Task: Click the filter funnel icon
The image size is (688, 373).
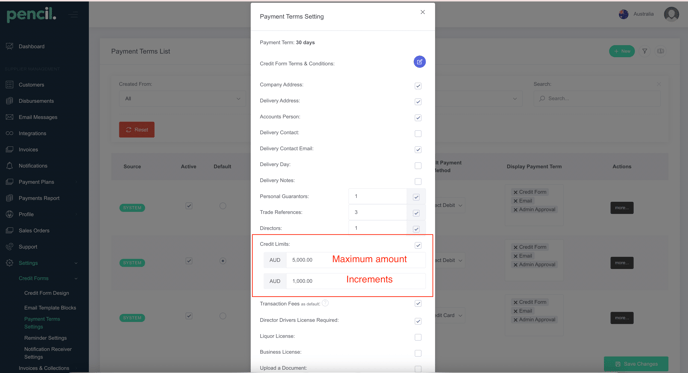Action: pyautogui.click(x=645, y=51)
